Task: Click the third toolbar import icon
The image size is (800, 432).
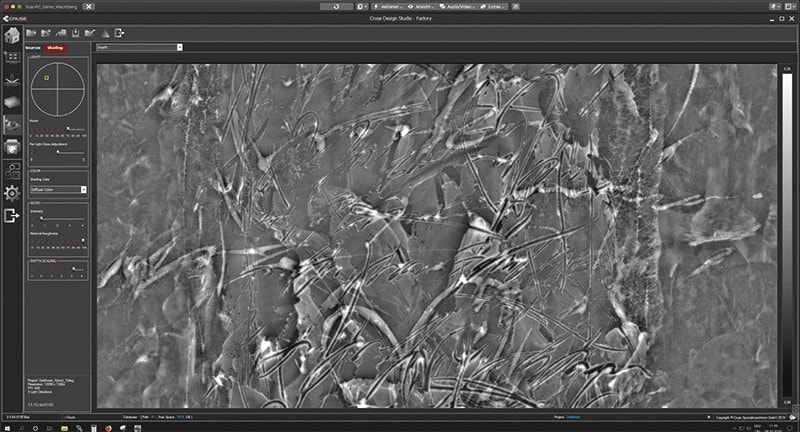Action: [x=61, y=33]
